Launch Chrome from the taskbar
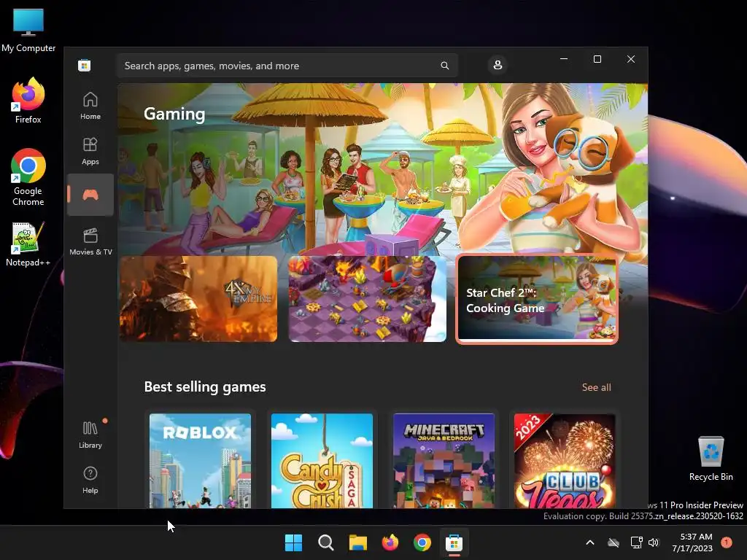This screenshot has height=560, width=747. 422,542
